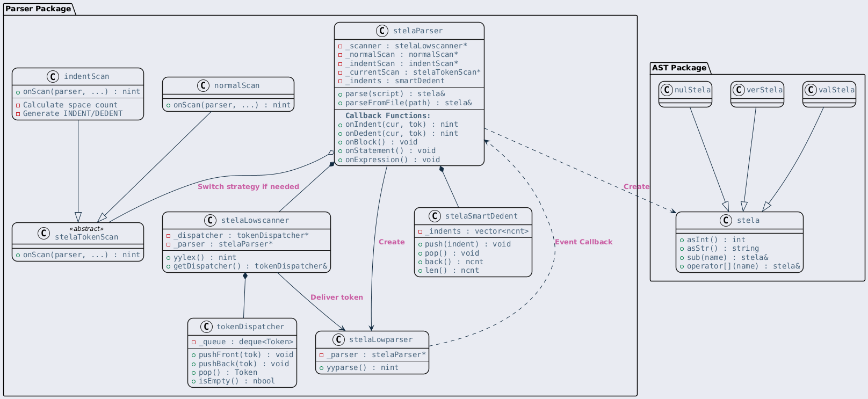Click the class icon of stelaLowparser

pos(338,339)
